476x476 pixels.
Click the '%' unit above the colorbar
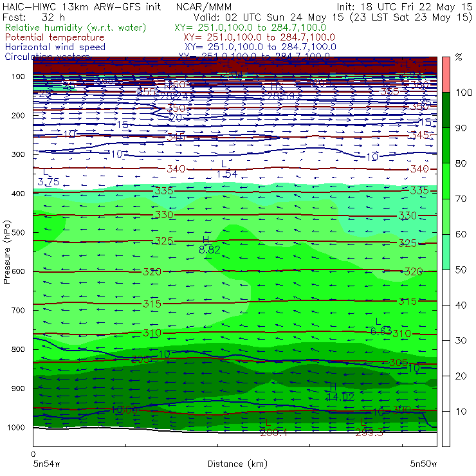(x=459, y=57)
